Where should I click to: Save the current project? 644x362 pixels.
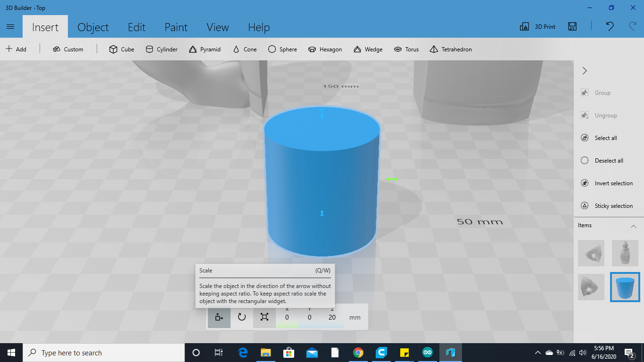pyautogui.click(x=572, y=27)
